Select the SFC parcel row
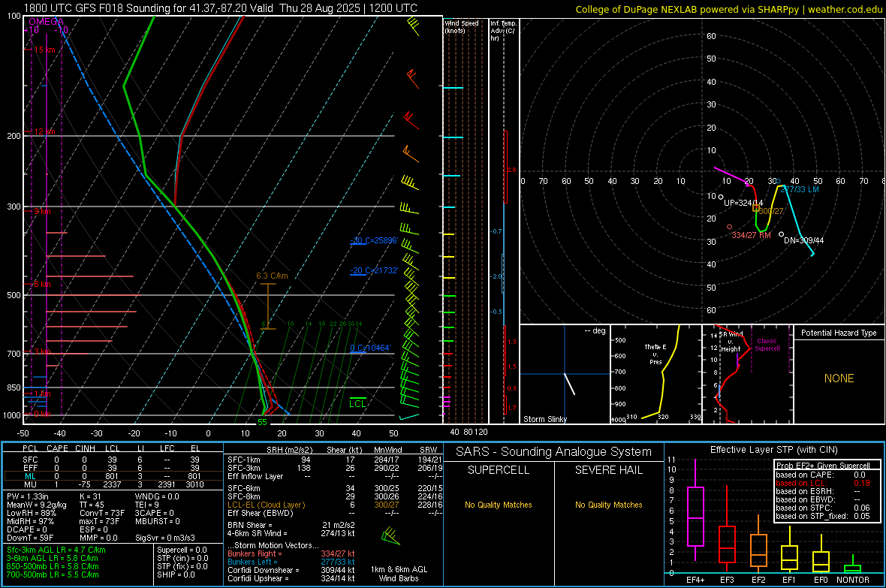 (112, 460)
